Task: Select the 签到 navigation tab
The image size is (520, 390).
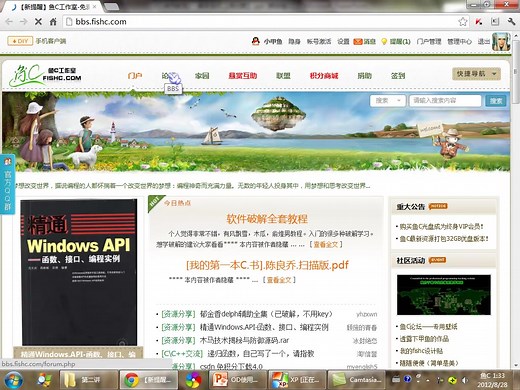Action: point(398,76)
